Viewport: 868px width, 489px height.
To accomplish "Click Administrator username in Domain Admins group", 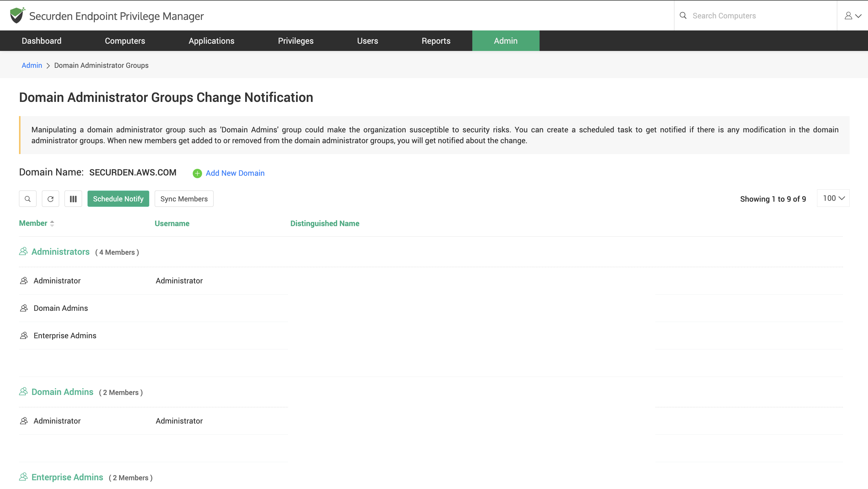I will coord(179,421).
